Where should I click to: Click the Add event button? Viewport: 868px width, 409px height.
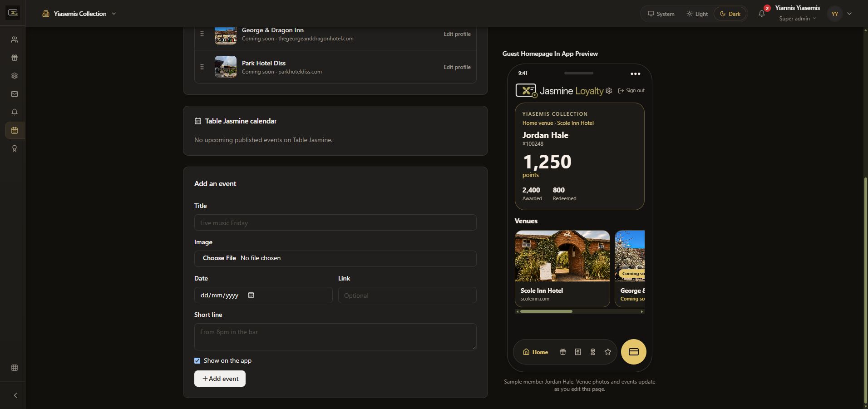click(220, 379)
